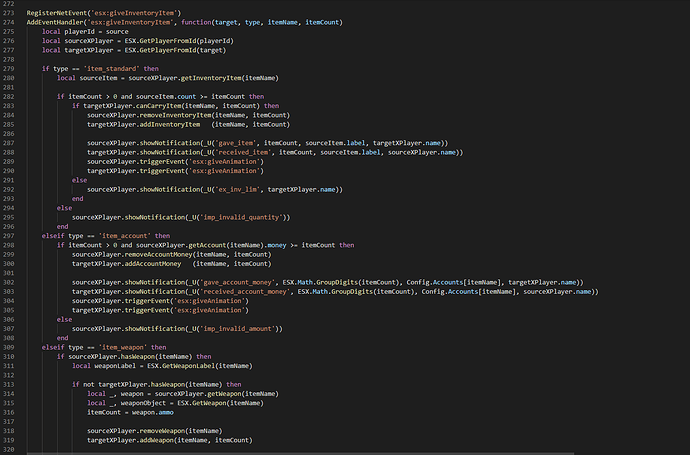The height and width of the screenshot is (455, 690).
Task: Click the itemCount parameter on line 274
Action: [x=322, y=22]
